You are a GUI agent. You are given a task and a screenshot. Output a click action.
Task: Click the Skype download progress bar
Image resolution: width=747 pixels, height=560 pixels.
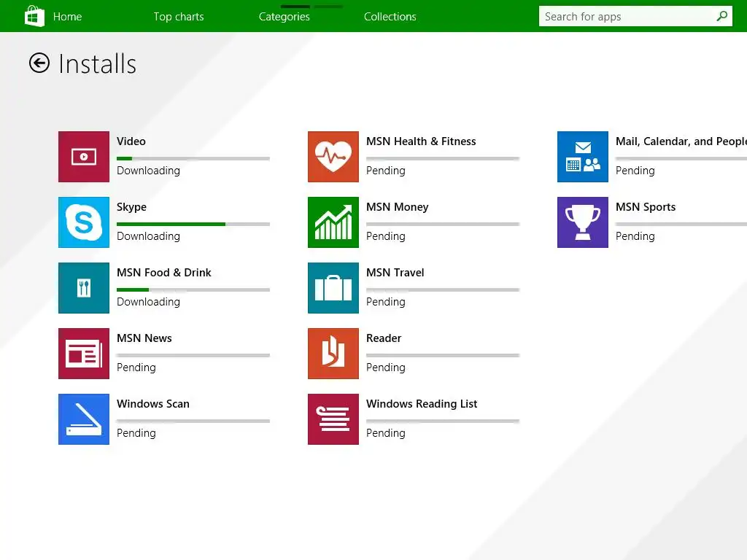tap(193, 225)
